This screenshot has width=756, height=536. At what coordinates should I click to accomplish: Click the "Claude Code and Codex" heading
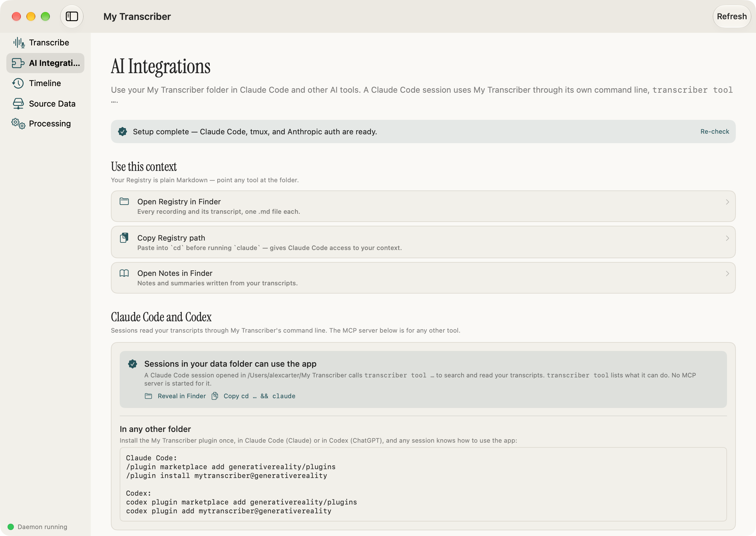pyautogui.click(x=161, y=317)
